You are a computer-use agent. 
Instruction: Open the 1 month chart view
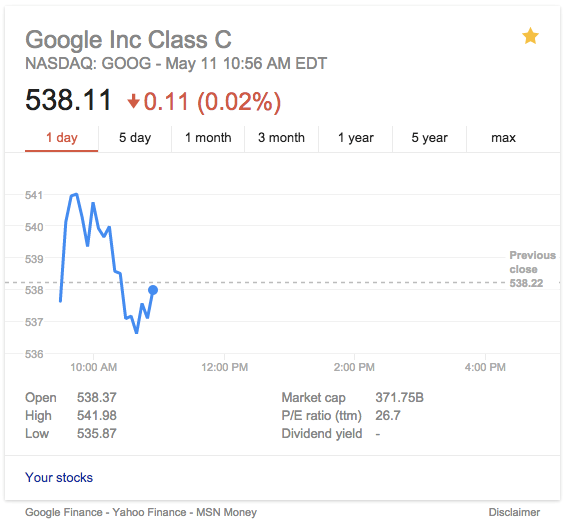tap(208, 138)
